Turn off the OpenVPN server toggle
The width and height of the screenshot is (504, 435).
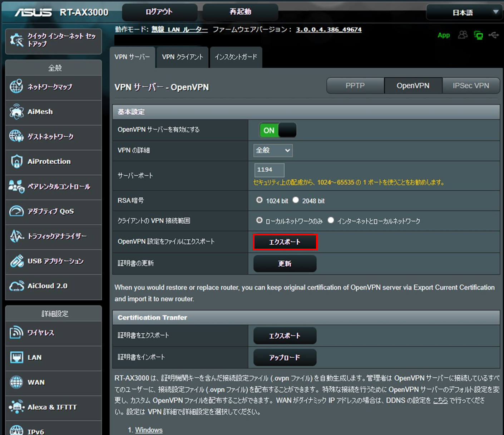(278, 130)
